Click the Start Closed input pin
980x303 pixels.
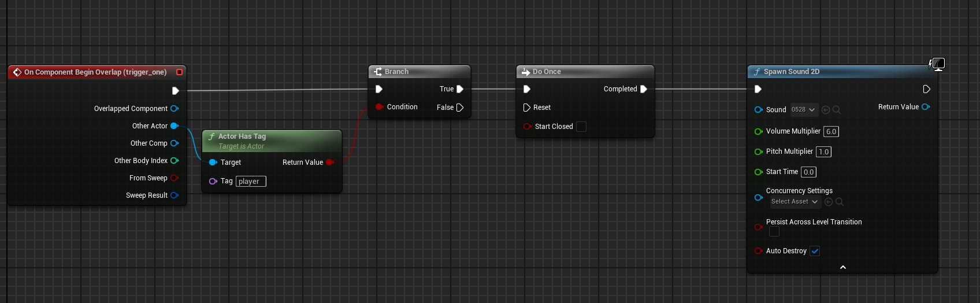(x=527, y=127)
